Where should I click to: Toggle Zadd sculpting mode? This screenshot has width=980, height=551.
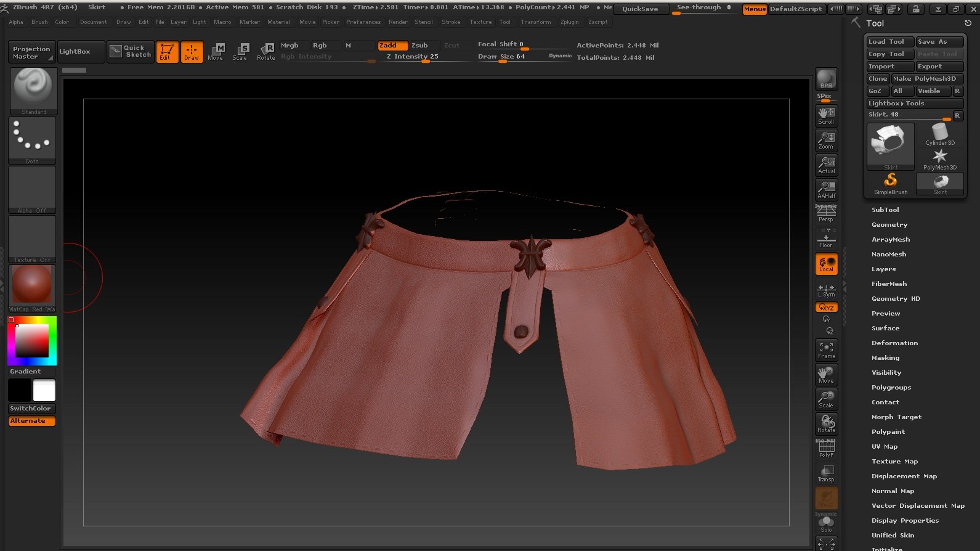tap(393, 46)
